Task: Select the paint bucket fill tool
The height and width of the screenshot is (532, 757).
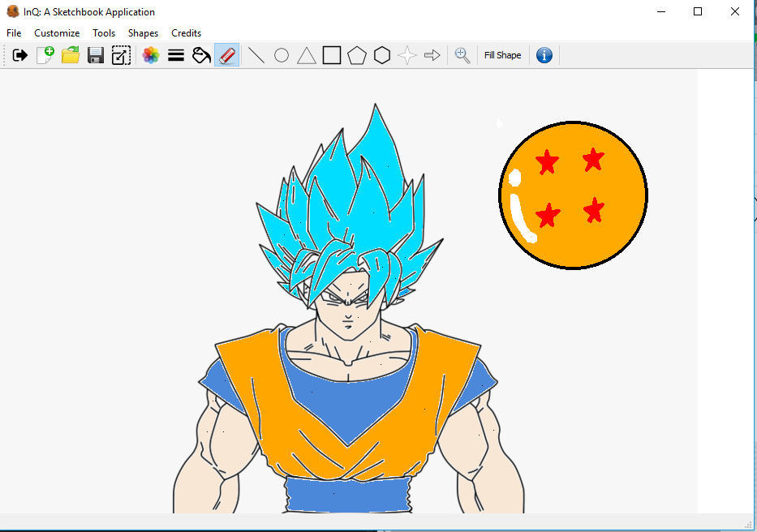Action: point(201,55)
